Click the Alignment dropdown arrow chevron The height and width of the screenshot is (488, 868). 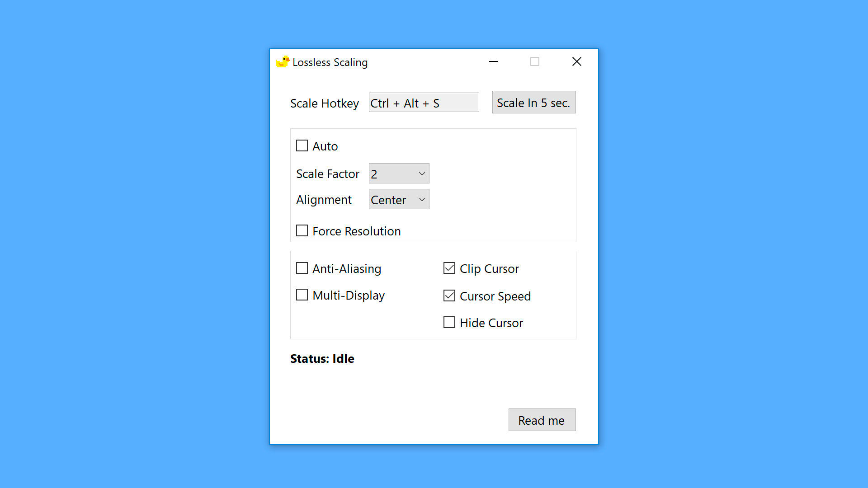pos(422,200)
